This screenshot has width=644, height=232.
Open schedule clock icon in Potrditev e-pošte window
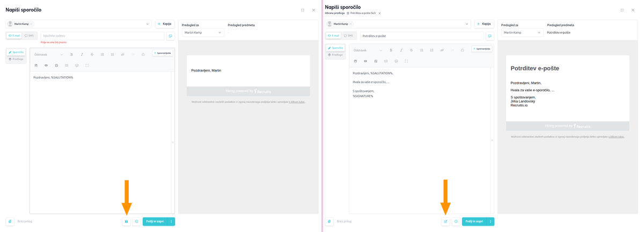(456, 221)
